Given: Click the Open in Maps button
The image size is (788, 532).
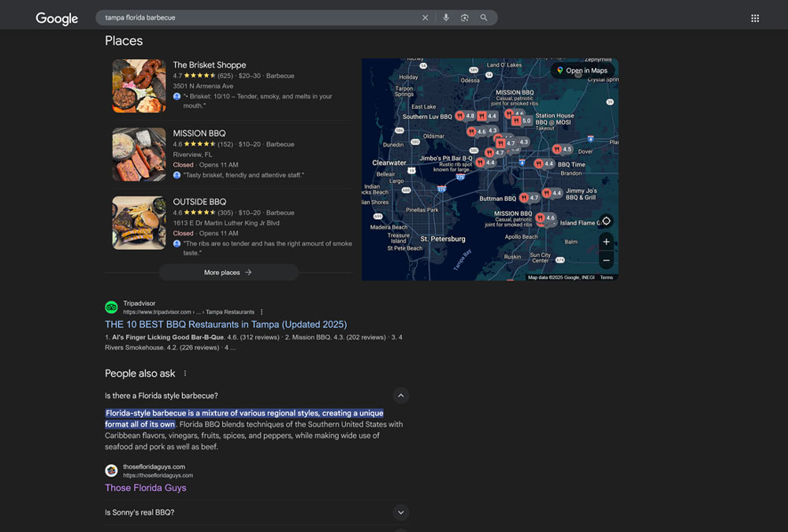Looking at the screenshot, I should tap(583, 70).
